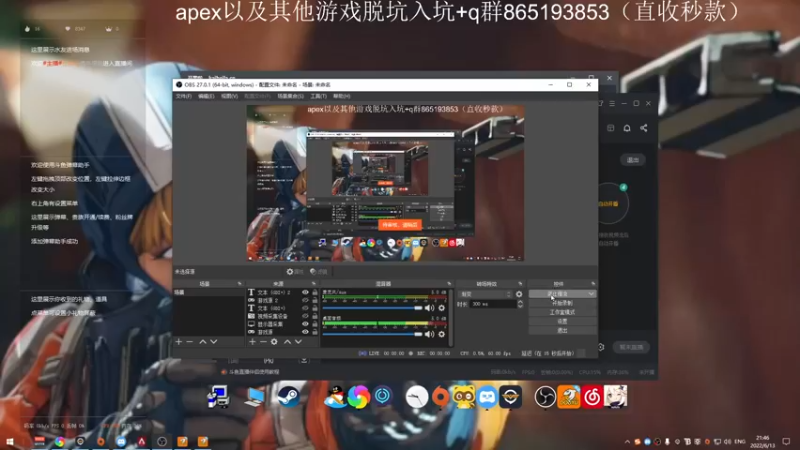800x450 pixels.
Task: Adjust the 麦克风/Aux volume slider
Action: (372, 308)
